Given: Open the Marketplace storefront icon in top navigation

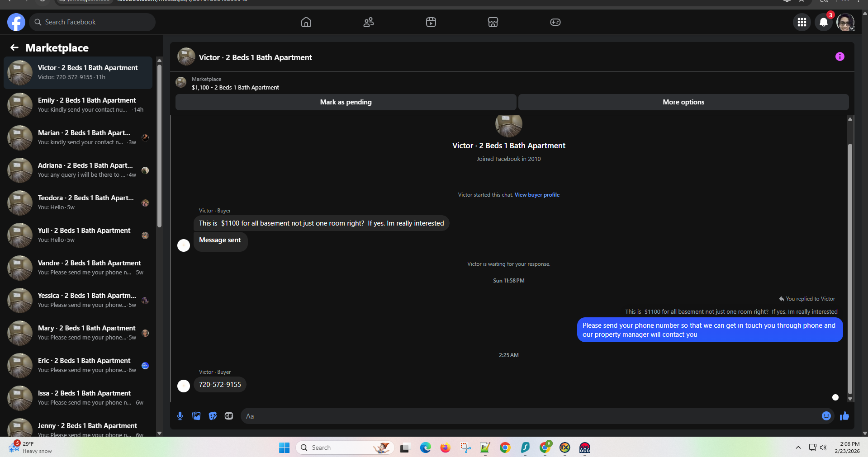Looking at the screenshot, I should point(493,22).
